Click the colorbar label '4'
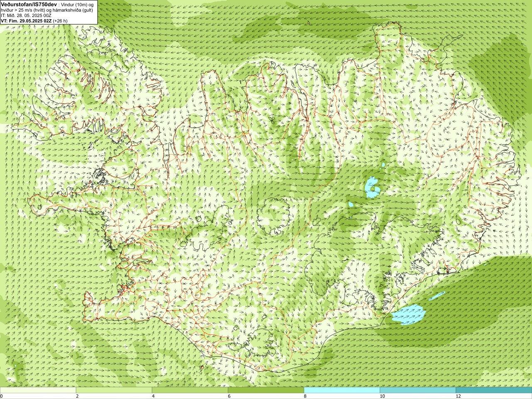 (x=153, y=396)
